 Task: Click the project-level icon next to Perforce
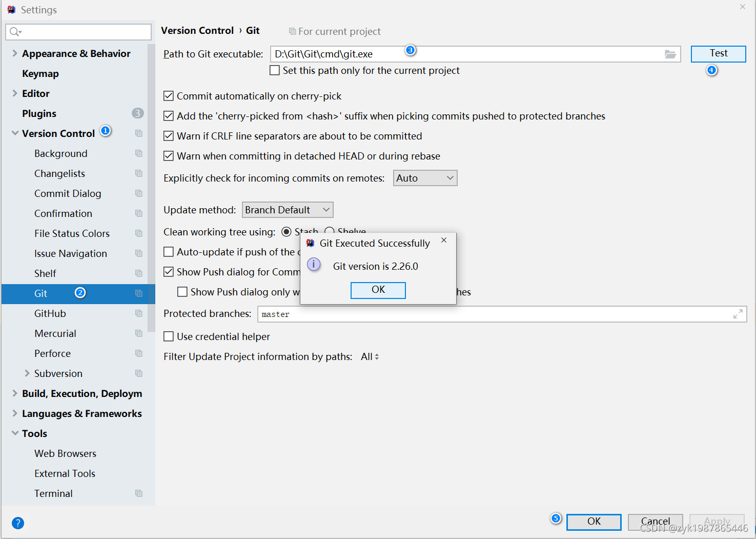click(139, 353)
